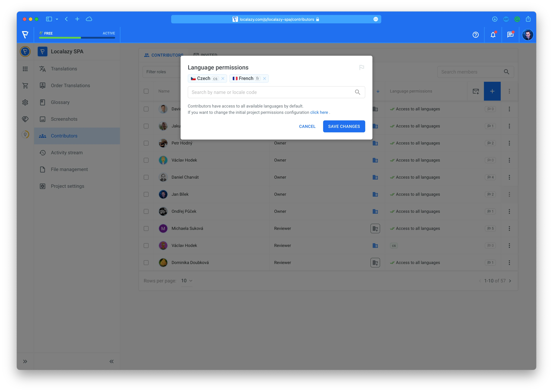Image resolution: width=553 pixels, height=392 pixels.
Task: Toggle the select-all checkbox in the table header
Action: click(x=146, y=91)
